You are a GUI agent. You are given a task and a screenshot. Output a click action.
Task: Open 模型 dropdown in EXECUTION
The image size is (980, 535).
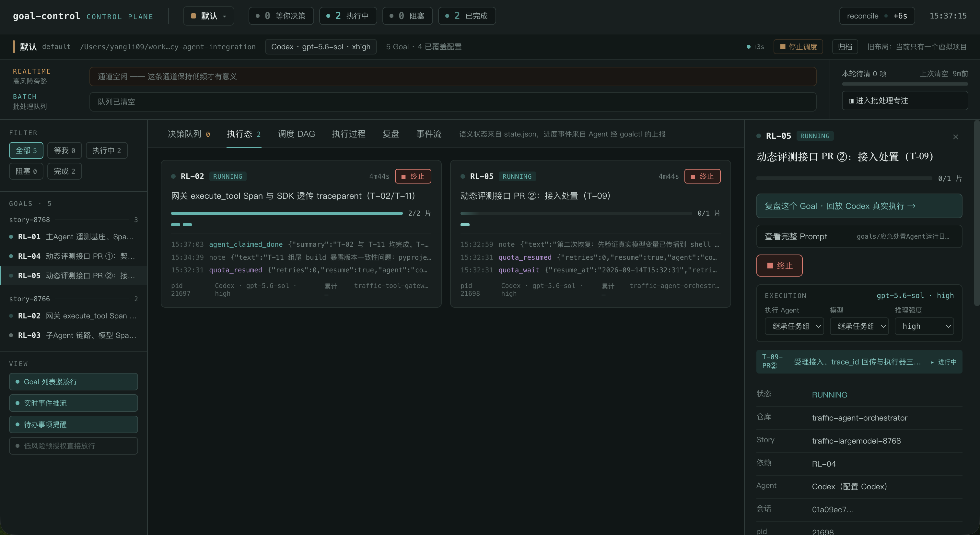pyautogui.click(x=859, y=326)
